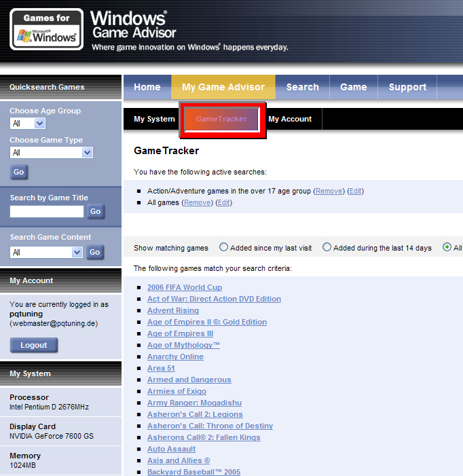Open Age of Empires II Gold Edition
The width and height of the screenshot is (463, 476).
point(207,322)
